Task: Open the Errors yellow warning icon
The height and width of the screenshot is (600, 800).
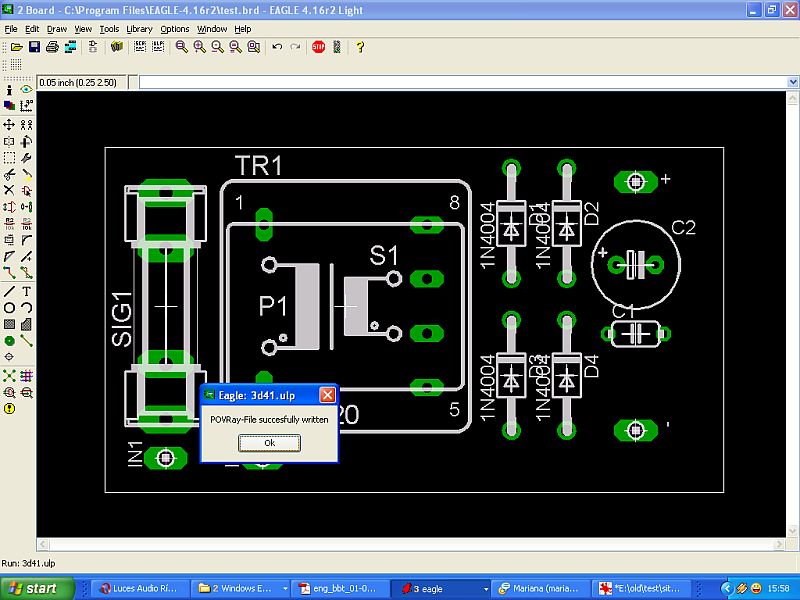Action: (x=9, y=409)
